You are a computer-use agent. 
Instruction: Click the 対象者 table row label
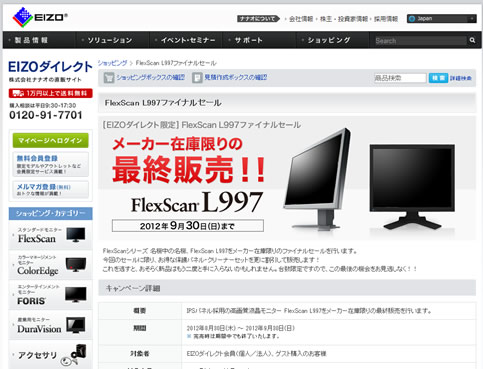140,354
